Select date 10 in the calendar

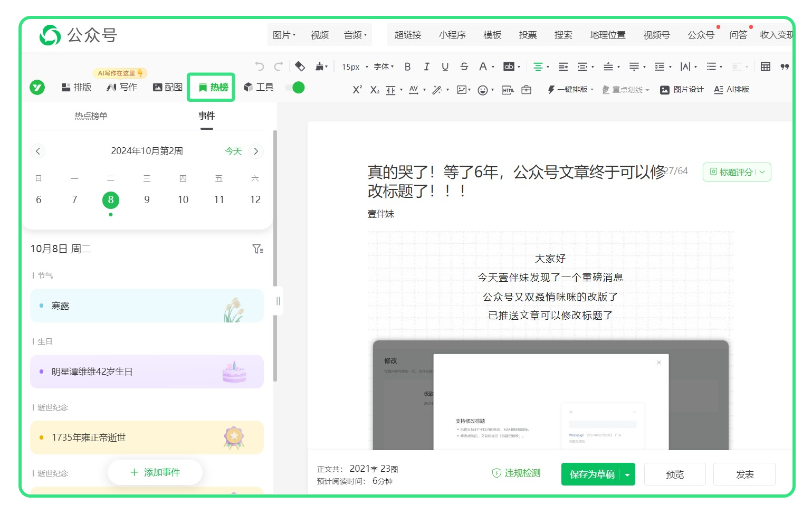[183, 200]
